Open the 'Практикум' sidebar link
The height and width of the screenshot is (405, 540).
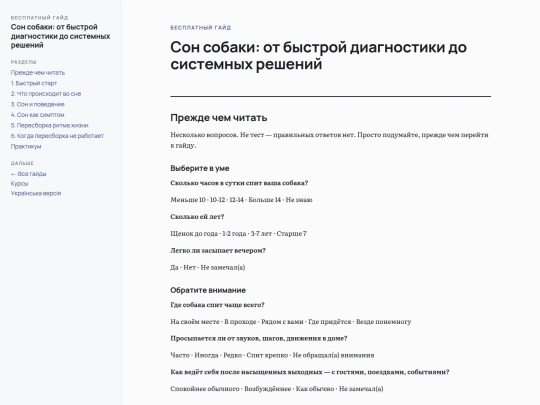click(26, 146)
